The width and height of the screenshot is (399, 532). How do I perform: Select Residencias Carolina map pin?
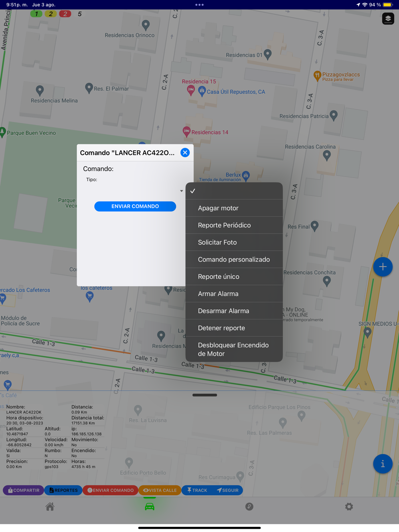327,156
